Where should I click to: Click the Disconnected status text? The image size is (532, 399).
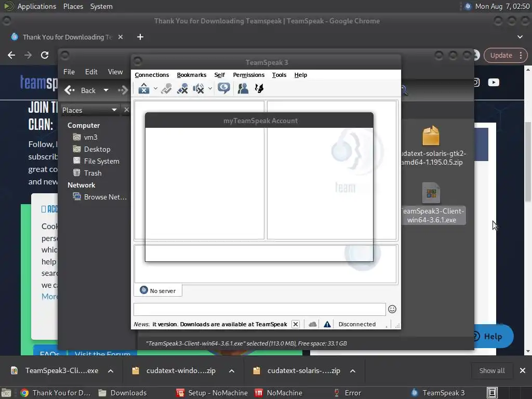pos(357,324)
